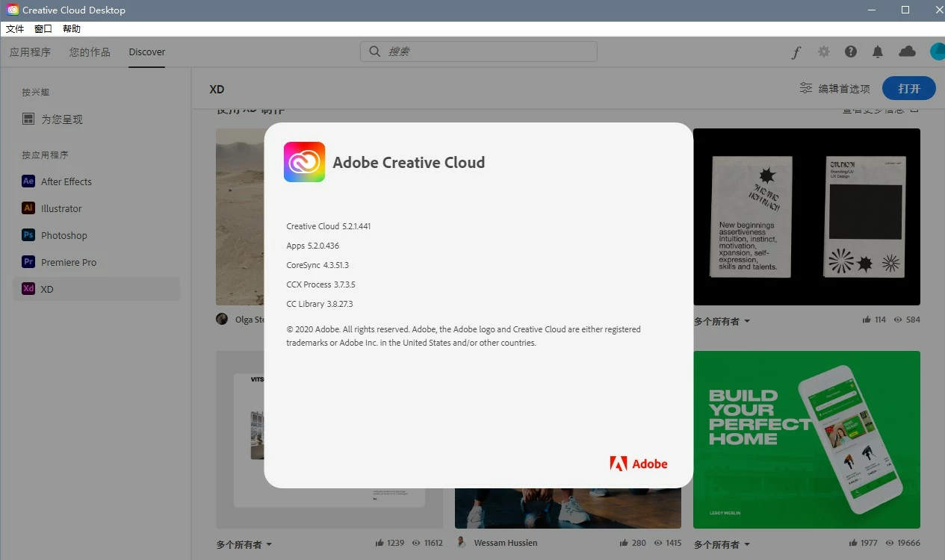Click the like icon beside 1239
This screenshot has height=560, width=945.
pos(380,544)
